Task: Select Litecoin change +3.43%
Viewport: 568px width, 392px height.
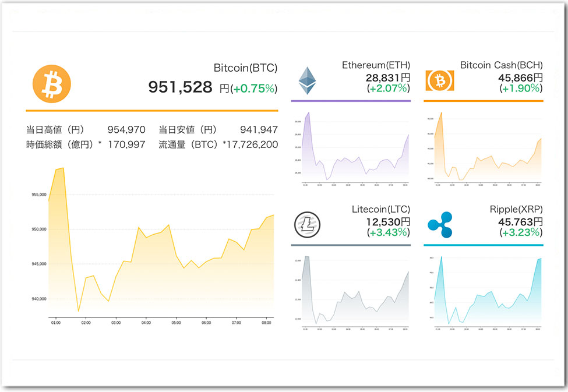Action: pos(389,232)
